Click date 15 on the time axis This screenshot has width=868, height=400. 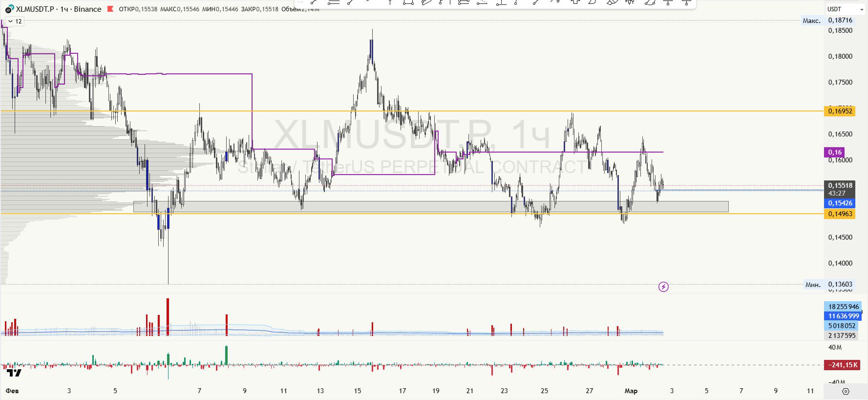[358, 391]
